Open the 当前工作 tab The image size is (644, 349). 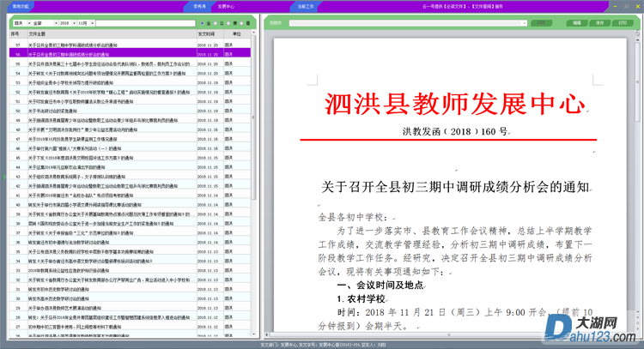point(306,6)
